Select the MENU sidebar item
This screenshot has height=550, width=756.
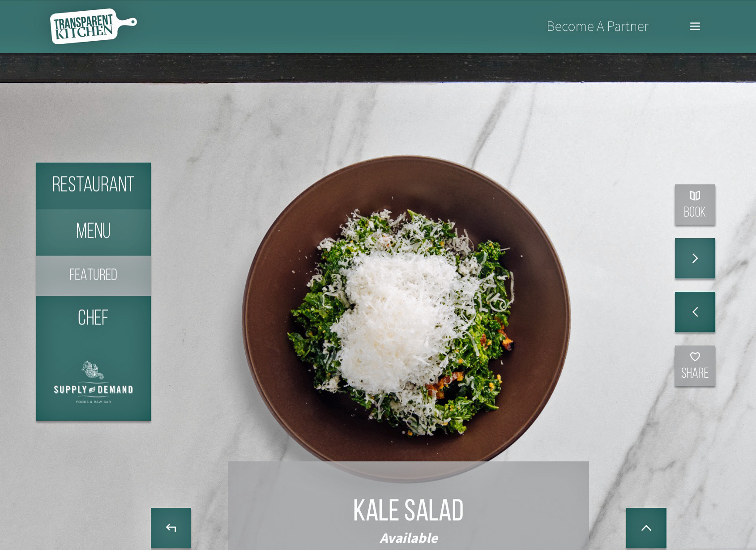click(94, 231)
